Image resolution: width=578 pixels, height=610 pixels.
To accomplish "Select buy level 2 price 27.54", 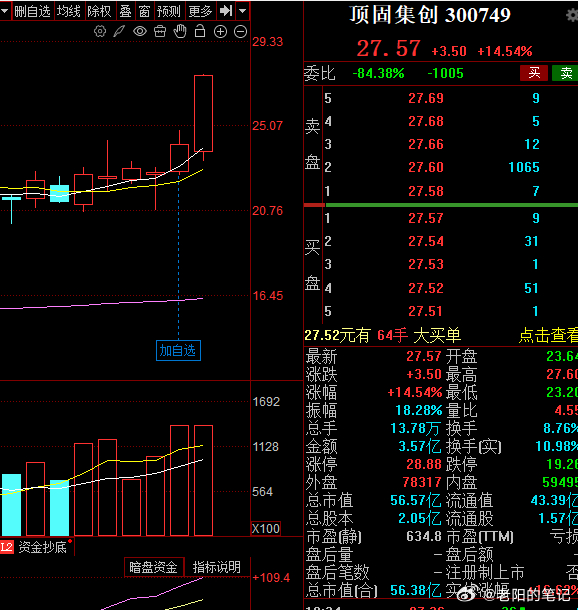I will pyautogui.click(x=426, y=241).
